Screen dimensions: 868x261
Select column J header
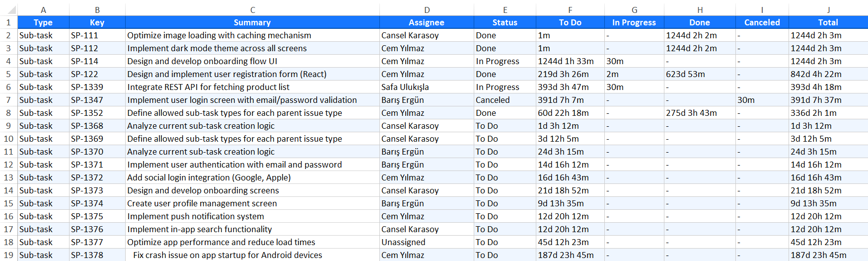[828, 10]
